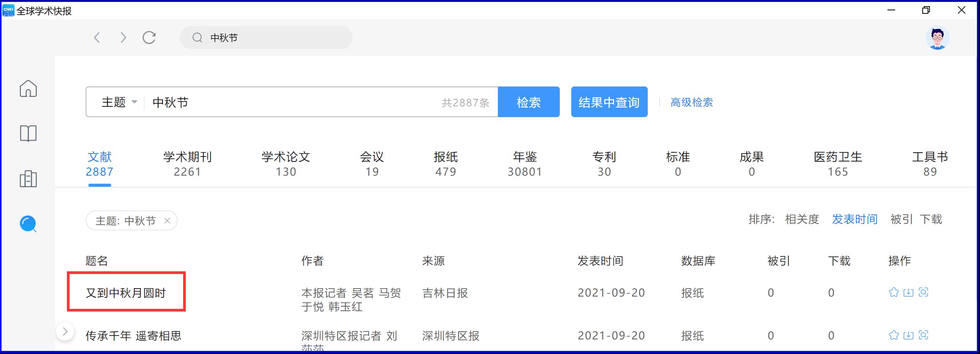Image resolution: width=980 pixels, height=354 pixels.
Task: Switch to the 工具书 tab
Action: [x=930, y=164]
